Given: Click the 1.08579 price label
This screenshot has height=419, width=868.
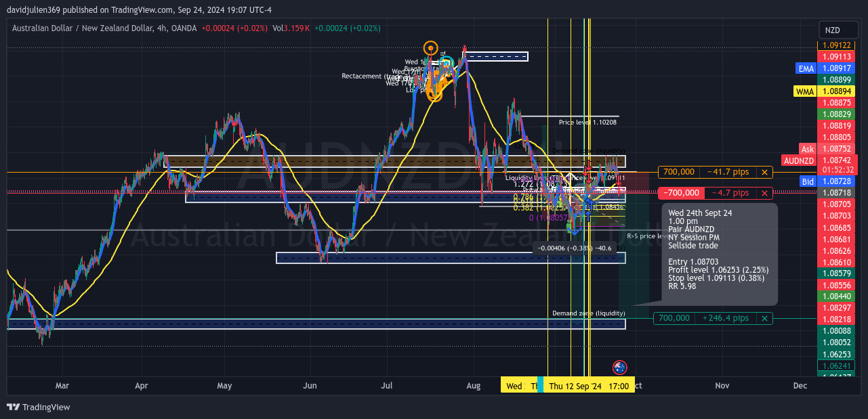Looking at the screenshot, I should (x=838, y=273).
